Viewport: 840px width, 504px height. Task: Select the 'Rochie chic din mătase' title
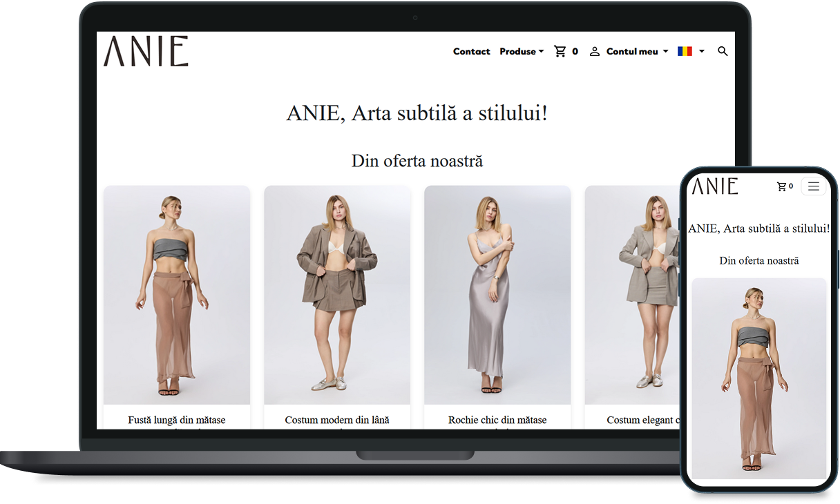pyautogui.click(x=497, y=420)
